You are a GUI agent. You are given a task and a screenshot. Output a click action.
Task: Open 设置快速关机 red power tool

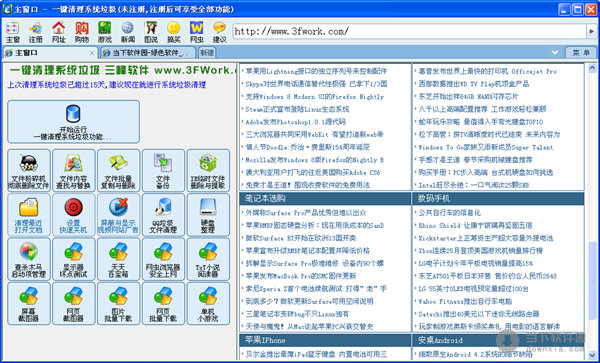pyautogui.click(x=73, y=215)
